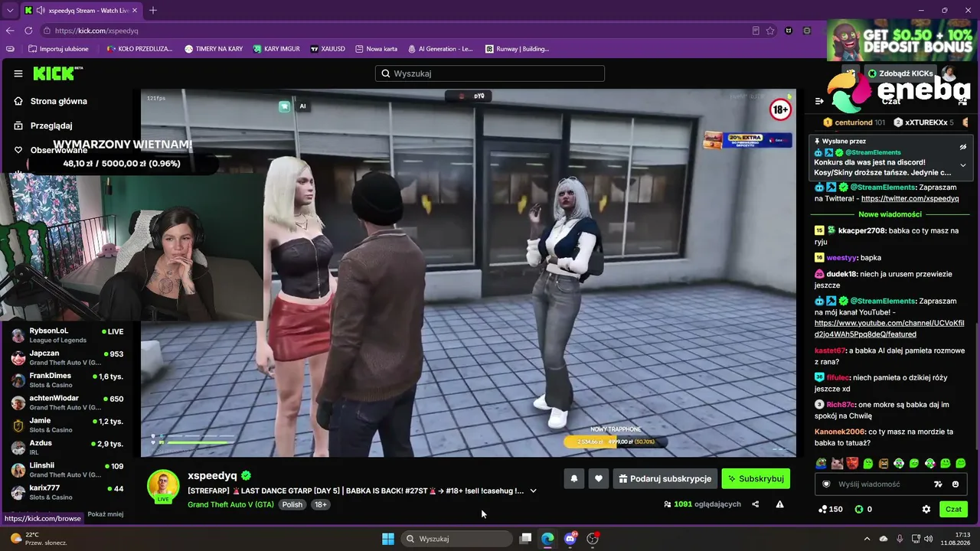This screenshot has width=980, height=551.
Task: Open 7TV emotes in chat input
Action: click(939, 484)
